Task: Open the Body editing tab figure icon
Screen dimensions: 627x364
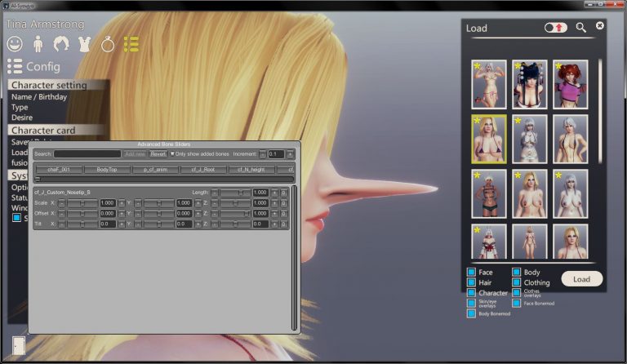Action: pyautogui.click(x=38, y=44)
